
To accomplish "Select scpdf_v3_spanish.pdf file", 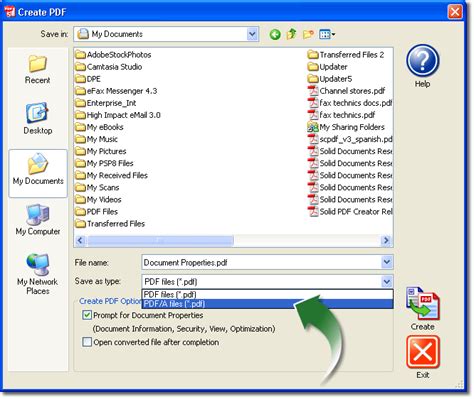I will tap(350, 139).
